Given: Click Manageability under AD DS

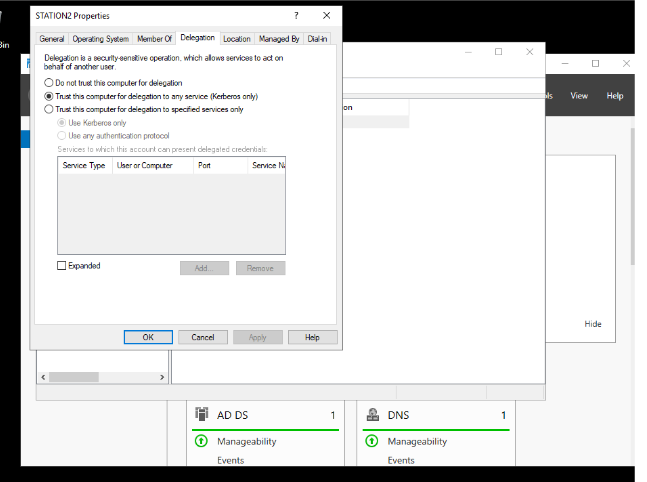Looking at the screenshot, I should (247, 442).
